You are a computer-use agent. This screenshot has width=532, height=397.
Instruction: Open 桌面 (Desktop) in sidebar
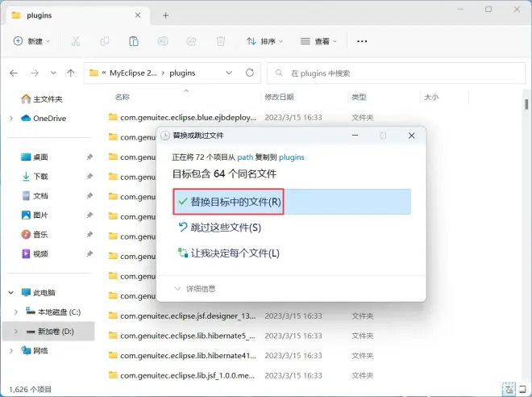(x=35, y=157)
